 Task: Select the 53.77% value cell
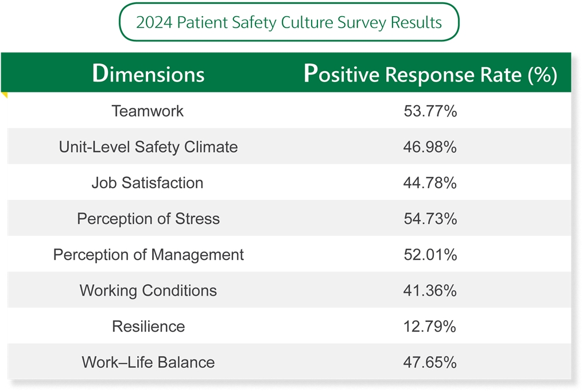pyautogui.click(x=430, y=111)
